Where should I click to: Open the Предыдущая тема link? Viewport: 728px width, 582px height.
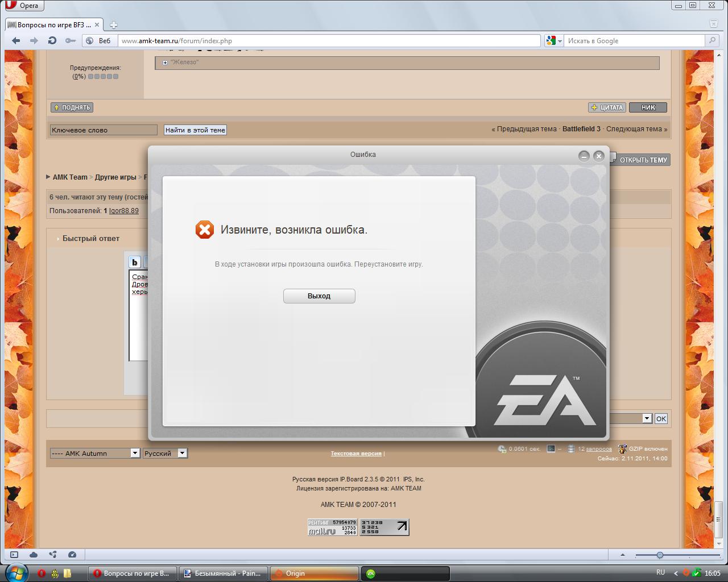coord(527,129)
